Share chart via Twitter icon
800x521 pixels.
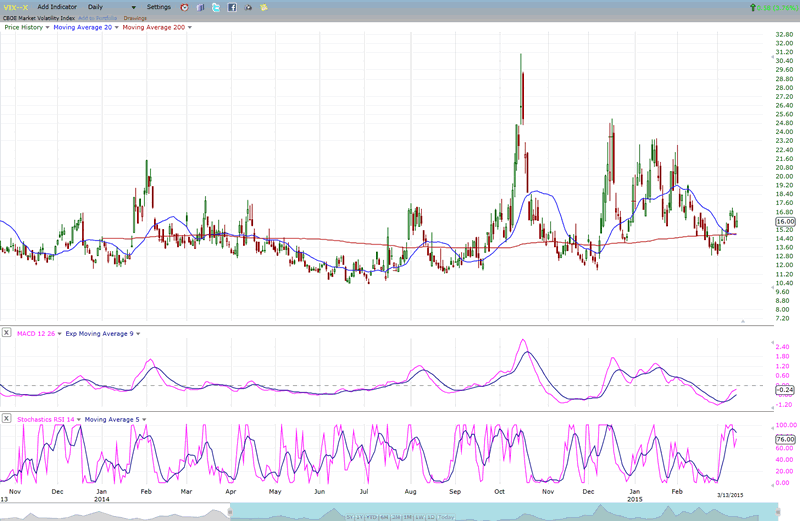[x=216, y=7]
